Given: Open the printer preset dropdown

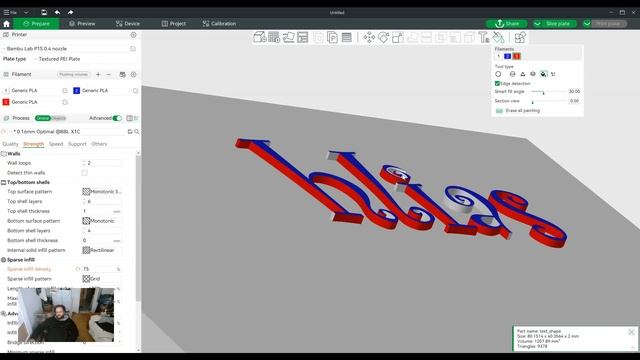Looking at the screenshot, I should pos(65,49).
